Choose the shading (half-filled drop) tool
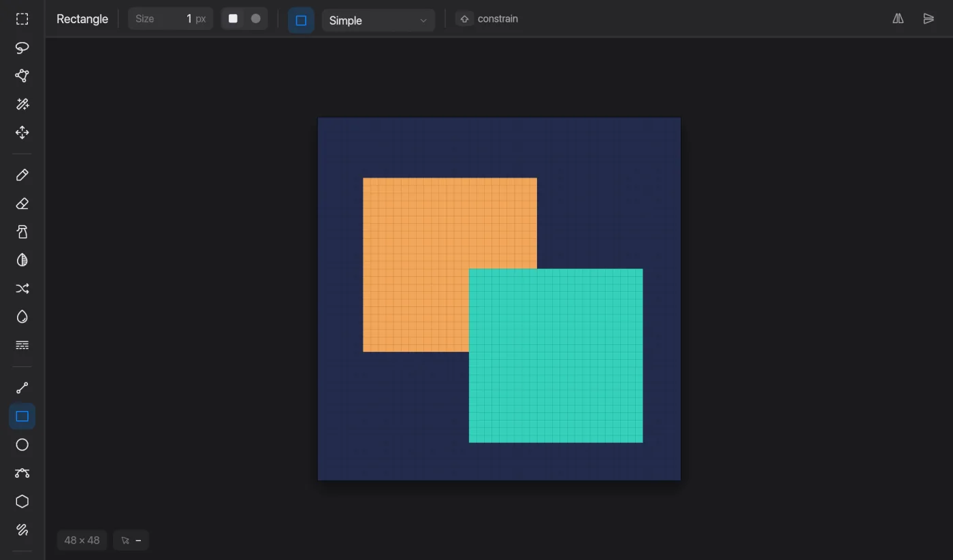This screenshot has height=560, width=953. (x=22, y=260)
